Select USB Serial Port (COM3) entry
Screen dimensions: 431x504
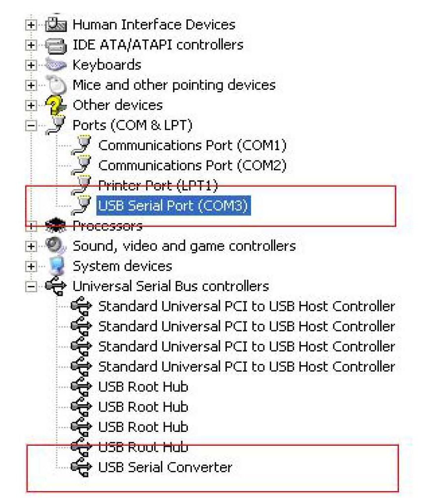tap(174, 206)
